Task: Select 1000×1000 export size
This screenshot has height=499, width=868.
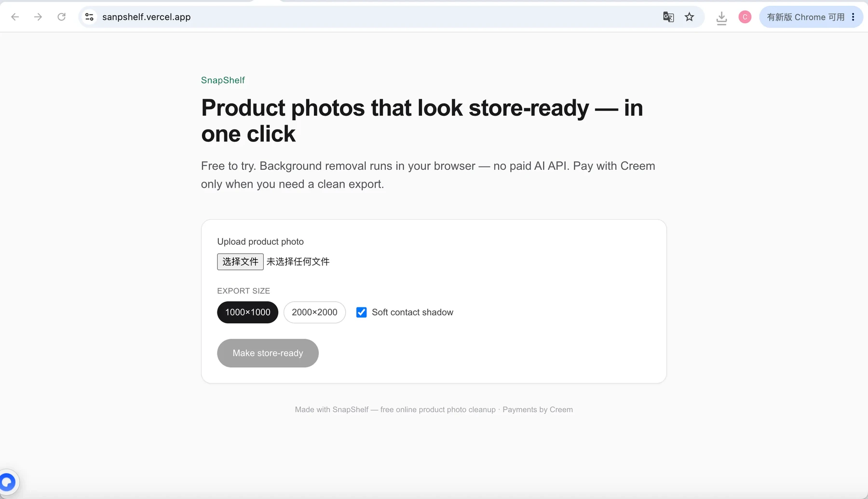Action: [x=247, y=312]
